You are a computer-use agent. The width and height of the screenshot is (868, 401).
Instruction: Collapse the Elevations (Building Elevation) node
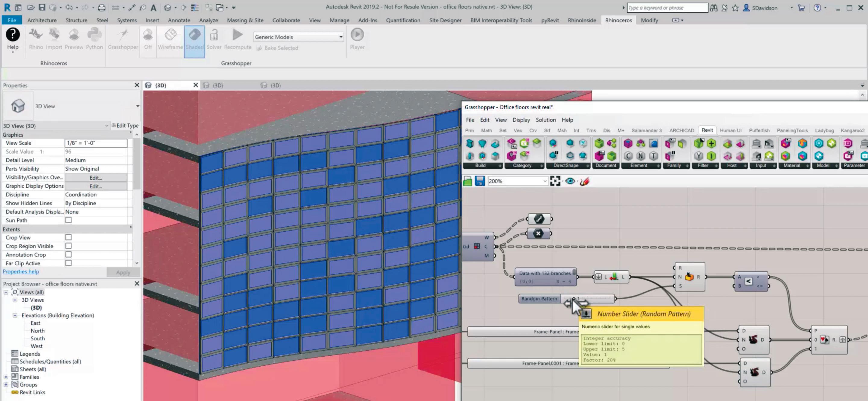click(15, 315)
